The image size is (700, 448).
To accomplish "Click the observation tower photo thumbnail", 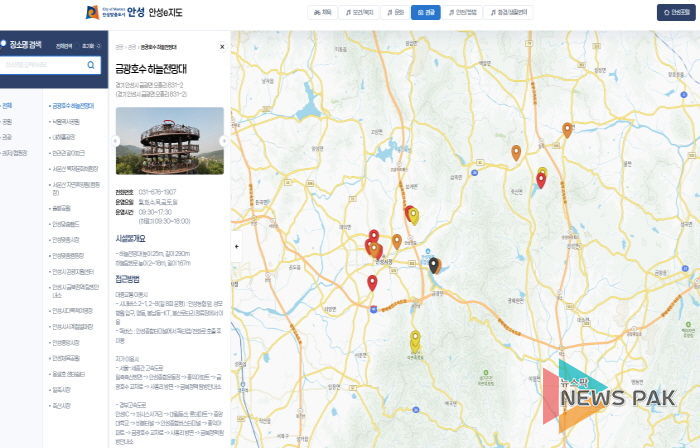I will click(x=170, y=141).
